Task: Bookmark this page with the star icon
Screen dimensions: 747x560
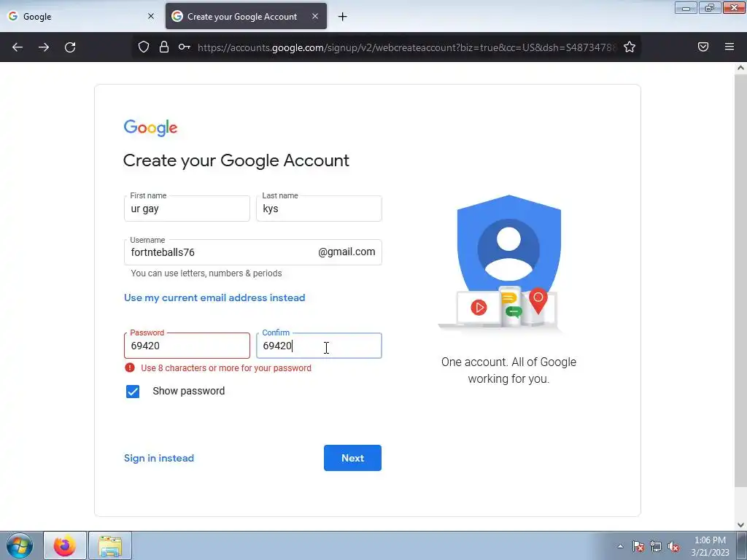Action: tap(630, 47)
